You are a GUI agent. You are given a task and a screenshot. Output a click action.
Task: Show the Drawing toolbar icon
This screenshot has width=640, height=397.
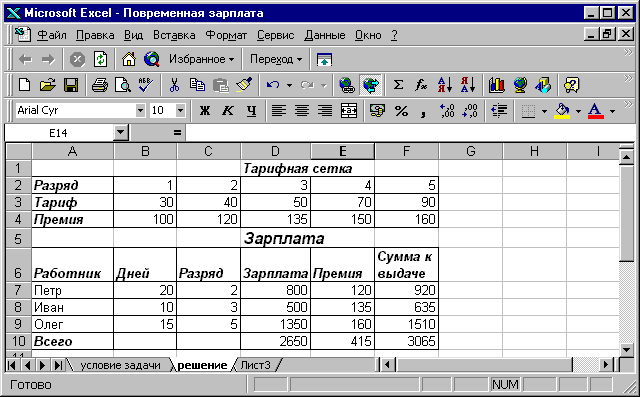click(543, 85)
